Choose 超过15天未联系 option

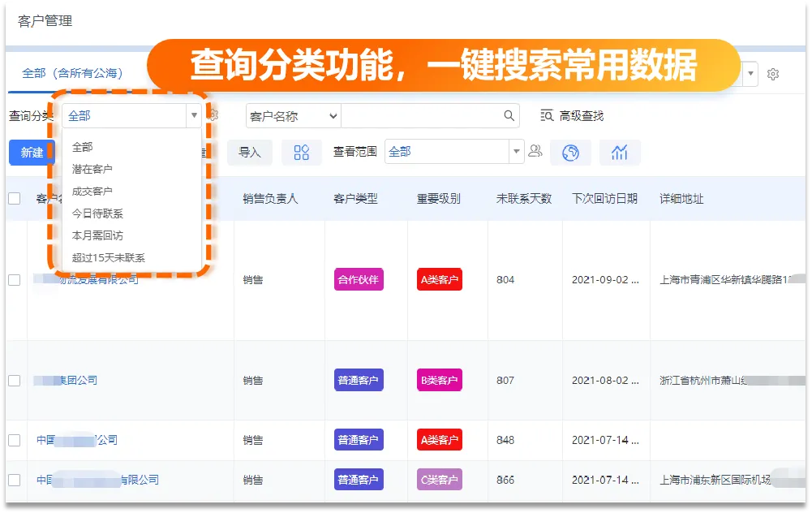click(109, 257)
